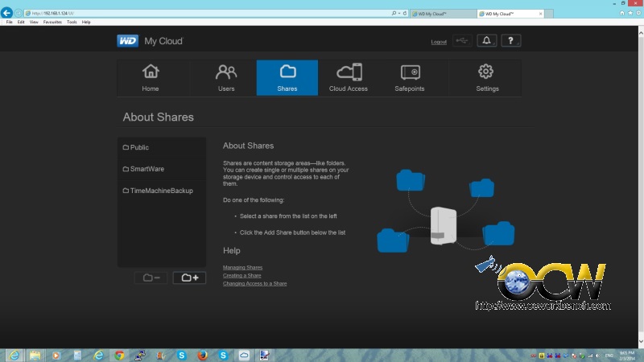The width and height of the screenshot is (644, 362).
Task: Select the Public share
Action: pos(162,147)
